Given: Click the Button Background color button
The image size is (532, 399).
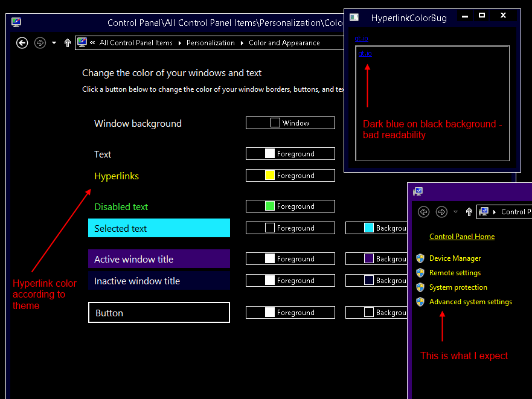Looking at the screenshot, I should click(x=376, y=313).
